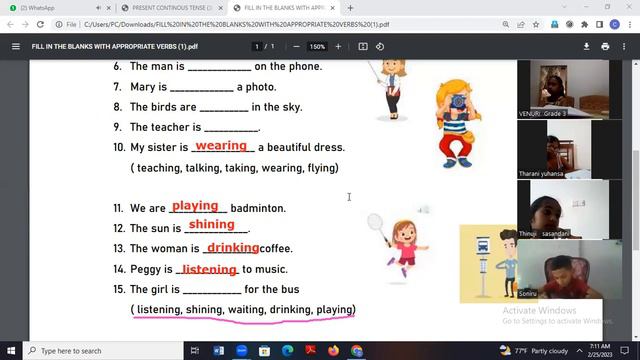Viewport: 640px width, 360px height.
Task: Open Adobe Acrobat from taskbar
Action: click(x=311, y=351)
